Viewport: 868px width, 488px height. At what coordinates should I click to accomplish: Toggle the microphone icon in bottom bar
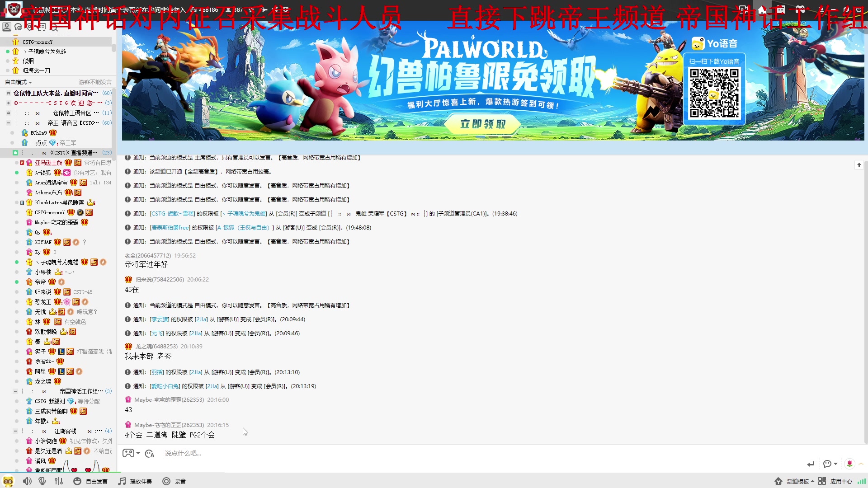(42, 481)
